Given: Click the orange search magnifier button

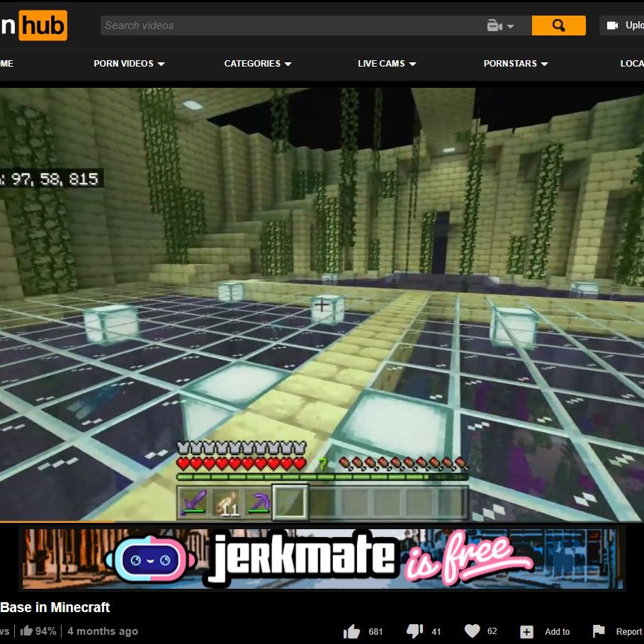Looking at the screenshot, I should [x=558, y=26].
